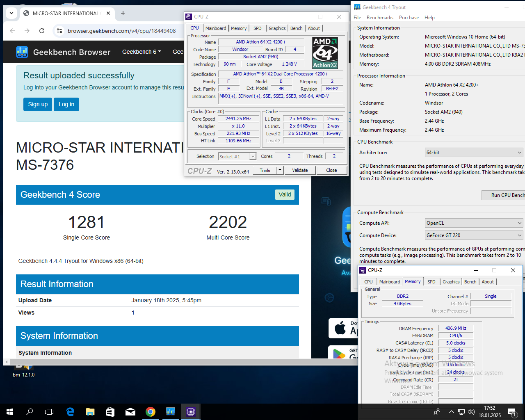This screenshot has height=420, width=525.
Task: Click the multi-core score 2202
Action: pyautogui.click(x=228, y=222)
